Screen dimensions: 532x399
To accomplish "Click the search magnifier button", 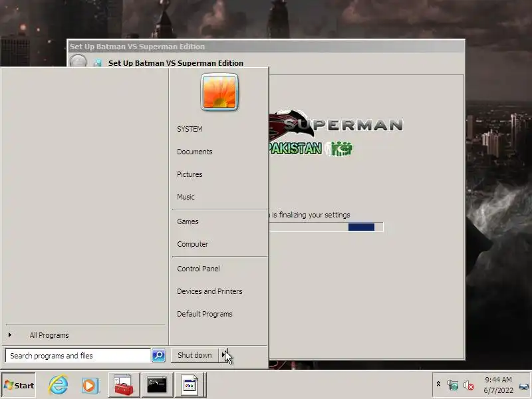I will point(158,355).
